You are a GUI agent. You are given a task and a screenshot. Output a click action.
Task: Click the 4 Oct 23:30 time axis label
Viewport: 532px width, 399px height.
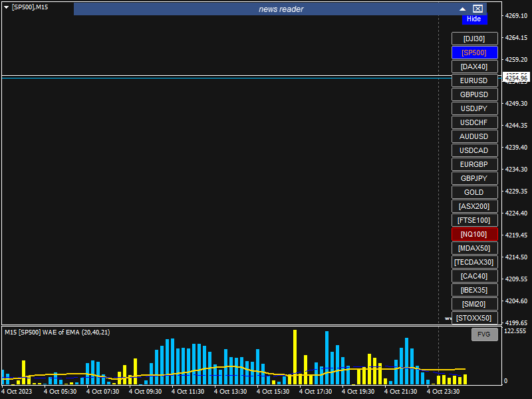[x=443, y=391]
